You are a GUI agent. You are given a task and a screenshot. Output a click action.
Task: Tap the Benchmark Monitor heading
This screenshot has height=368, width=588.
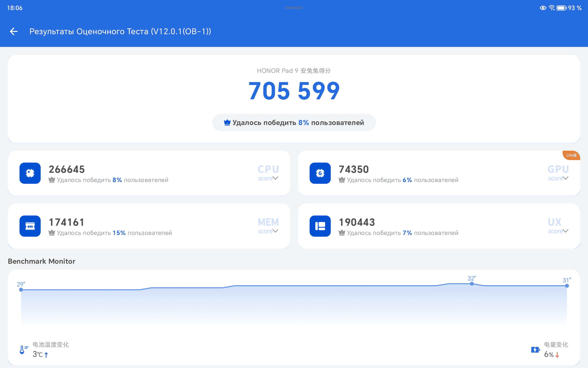pos(42,261)
